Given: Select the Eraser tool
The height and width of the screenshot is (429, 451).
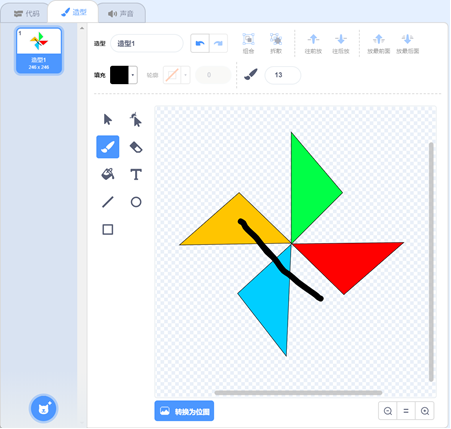Looking at the screenshot, I should (136, 147).
